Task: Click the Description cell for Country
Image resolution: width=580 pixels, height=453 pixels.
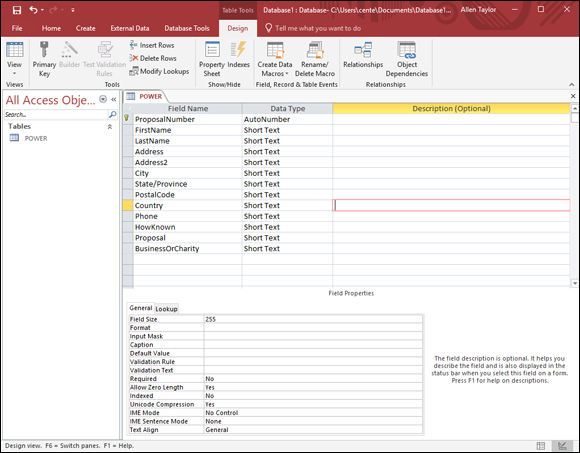Action: tap(451, 205)
